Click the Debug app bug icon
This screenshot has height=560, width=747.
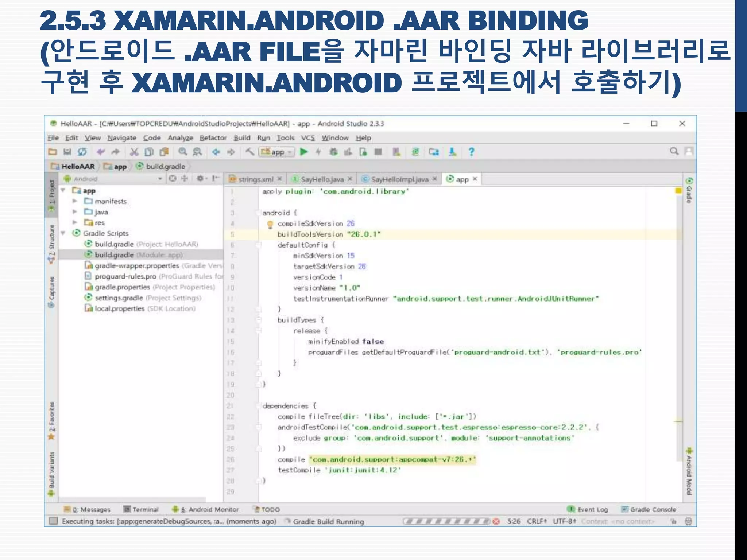pyautogui.click(x=333, y=152)
